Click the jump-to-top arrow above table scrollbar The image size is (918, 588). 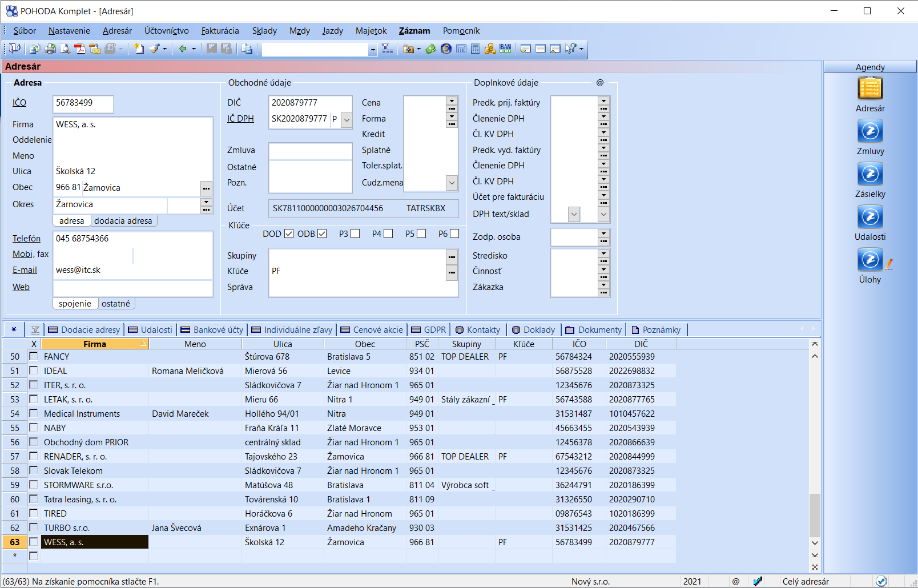pos(815,344)
